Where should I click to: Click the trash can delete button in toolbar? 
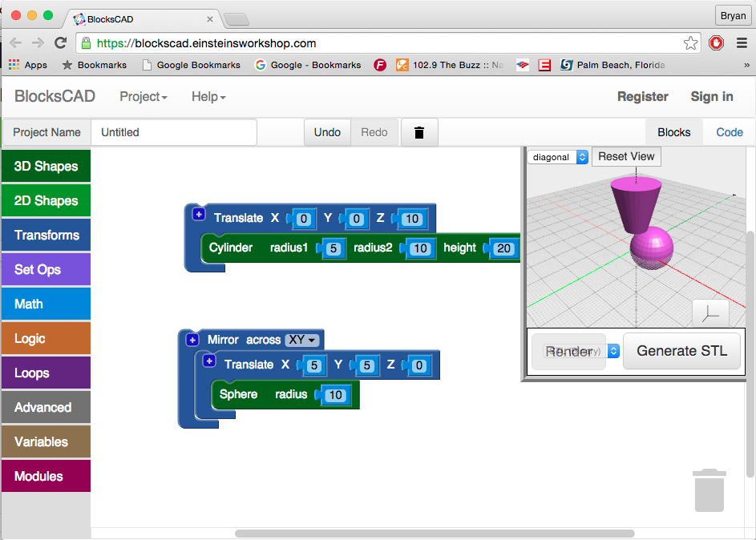(x=418, y=132)
